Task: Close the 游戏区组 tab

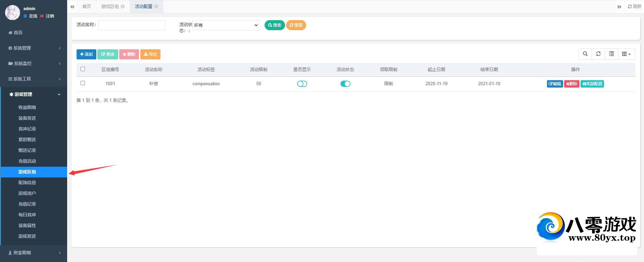Action: click(x=123, y=7)
